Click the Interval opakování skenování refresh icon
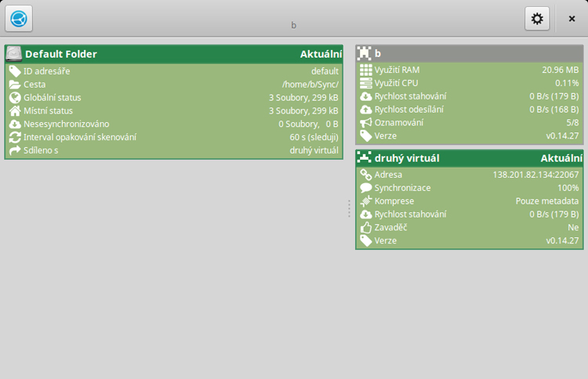 point(15,137)
